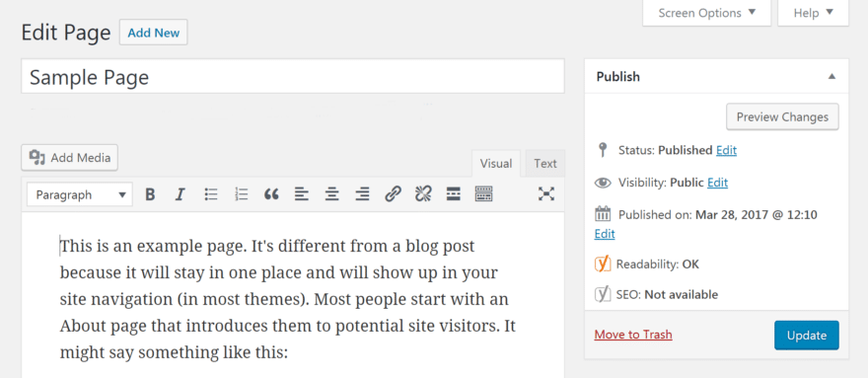Expand the Screen Options panel
This screenshot has width=868, height=378.
706,13
